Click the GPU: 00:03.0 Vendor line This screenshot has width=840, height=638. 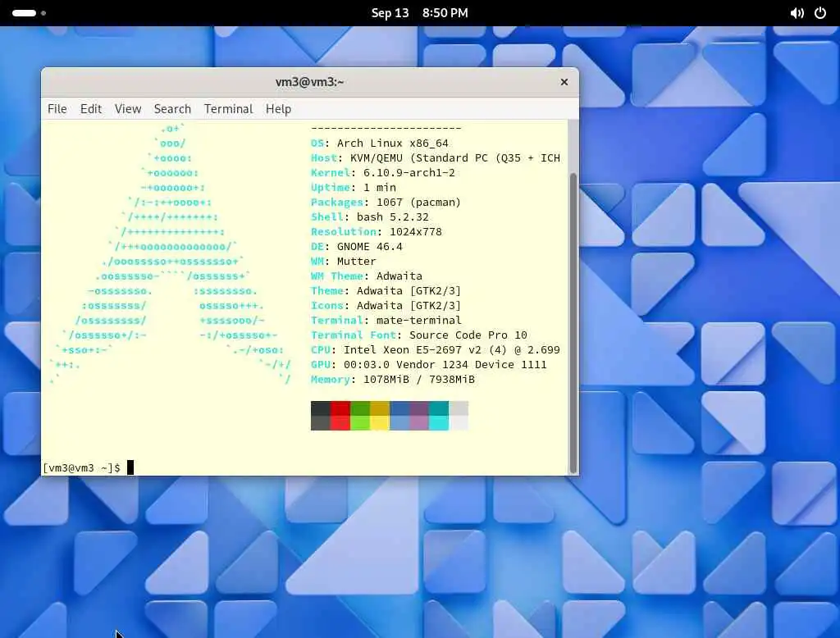point(428,364)
